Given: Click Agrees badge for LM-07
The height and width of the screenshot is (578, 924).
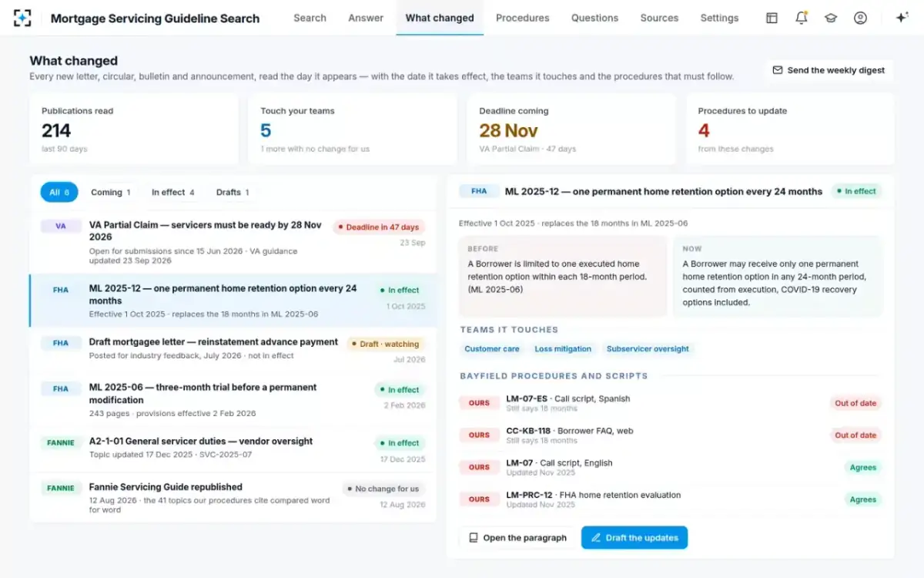Looking at the screenshot, I should (x=862, y=467).
